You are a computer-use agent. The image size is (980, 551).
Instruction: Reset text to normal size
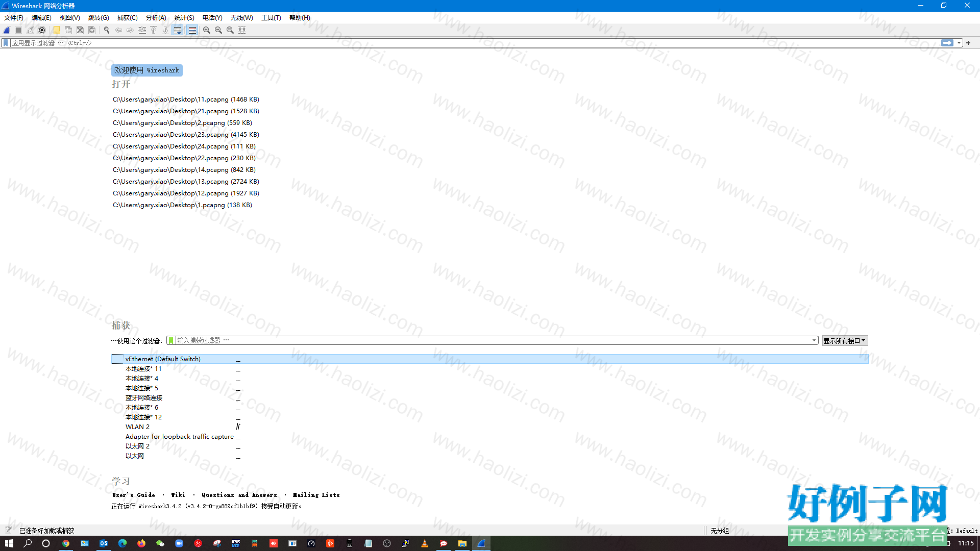tap(230, 30)
